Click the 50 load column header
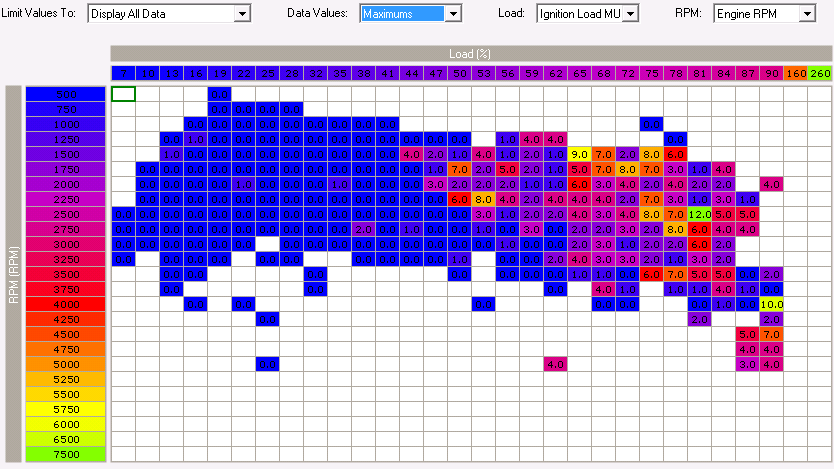834x469 pixels. (459, 74)
